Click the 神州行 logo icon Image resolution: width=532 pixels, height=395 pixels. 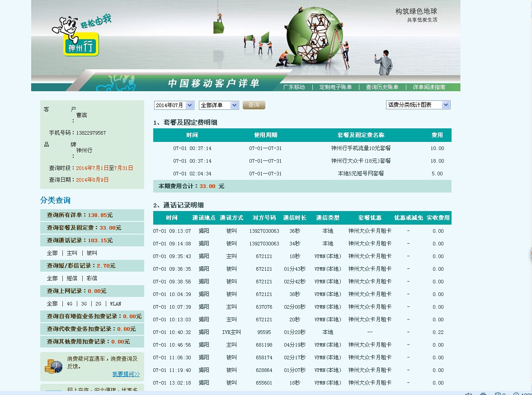point(81,44)
